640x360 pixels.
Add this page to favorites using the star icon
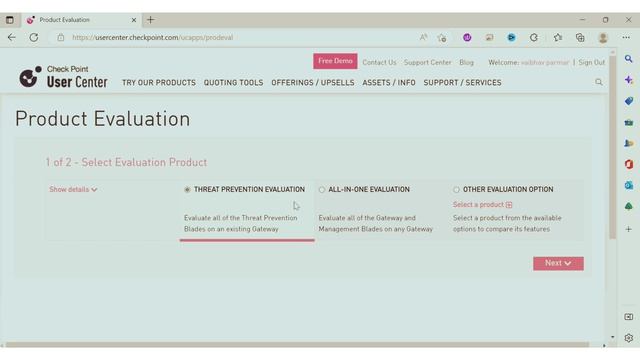click(x=442, y=38)
